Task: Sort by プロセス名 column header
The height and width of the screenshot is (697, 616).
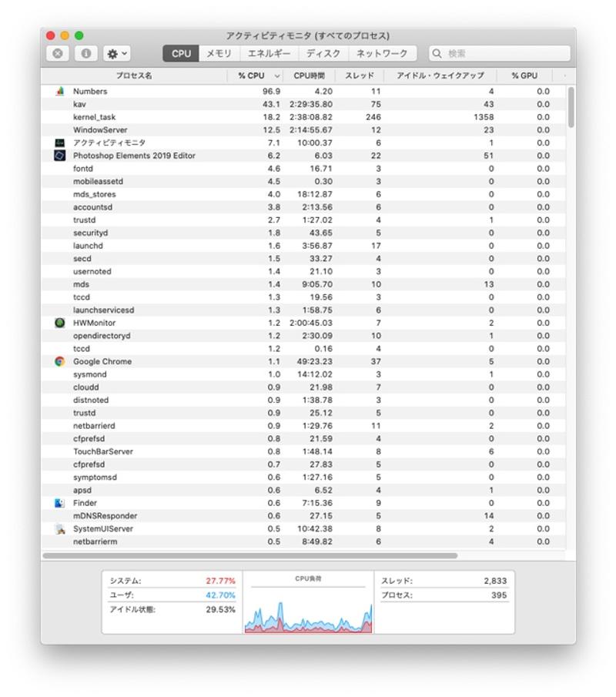Action: [134, 75]
